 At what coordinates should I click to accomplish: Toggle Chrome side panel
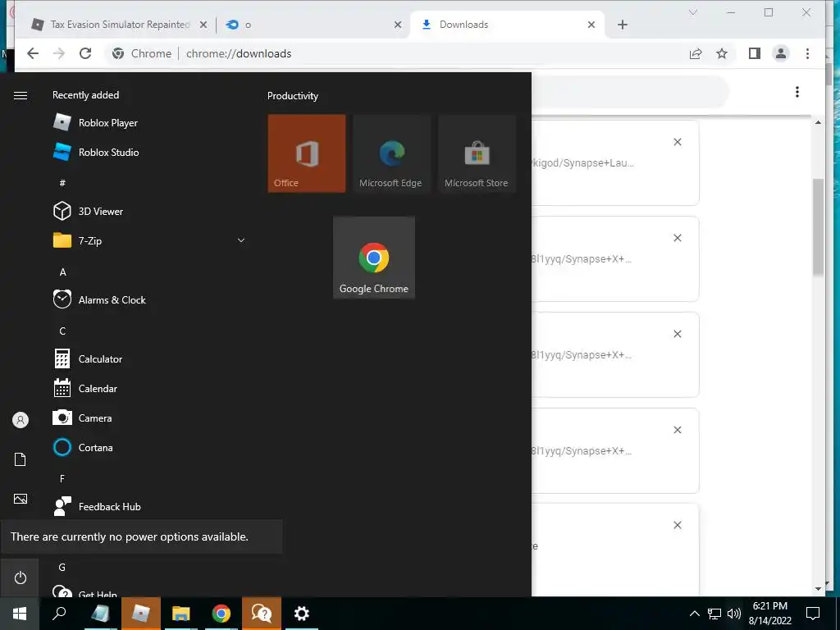pyautogui.click(x=755, y=53)
